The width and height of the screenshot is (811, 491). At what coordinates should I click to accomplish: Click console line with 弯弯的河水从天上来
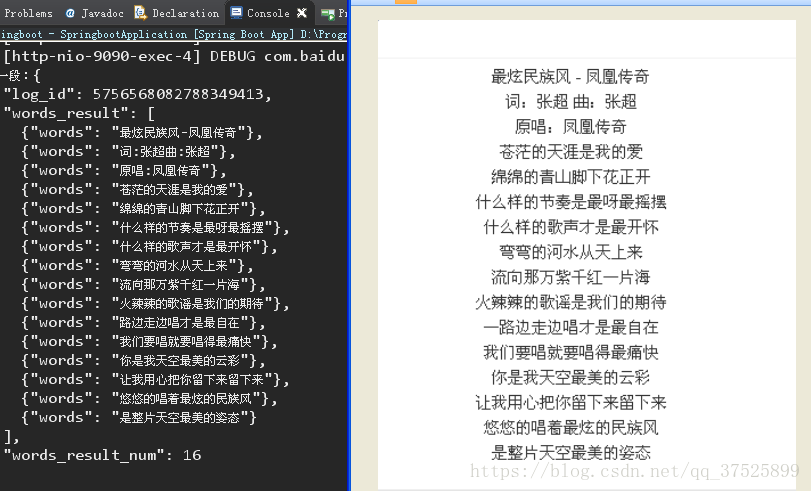point(137,266)
